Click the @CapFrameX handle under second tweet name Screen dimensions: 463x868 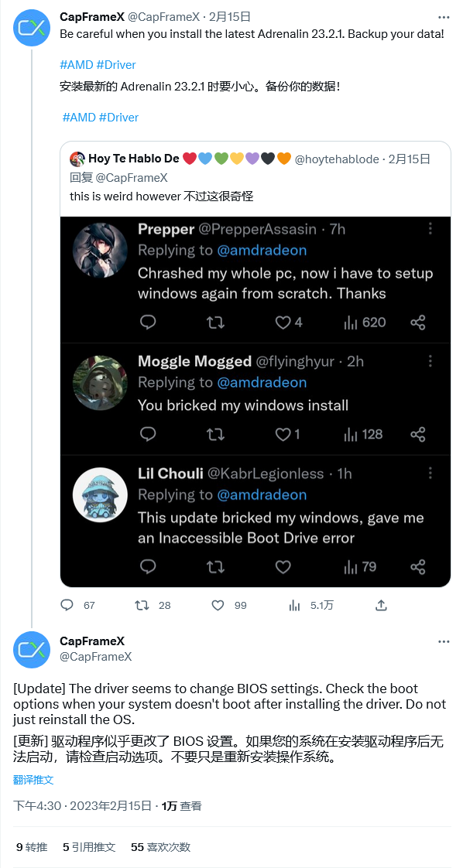click(x=95, y=657)
